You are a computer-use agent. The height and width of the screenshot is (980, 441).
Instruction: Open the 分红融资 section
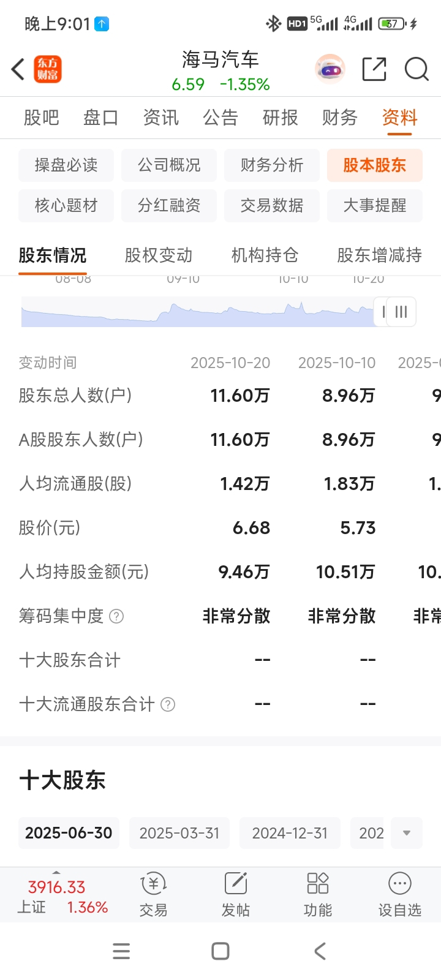click(x=169, y=205)
